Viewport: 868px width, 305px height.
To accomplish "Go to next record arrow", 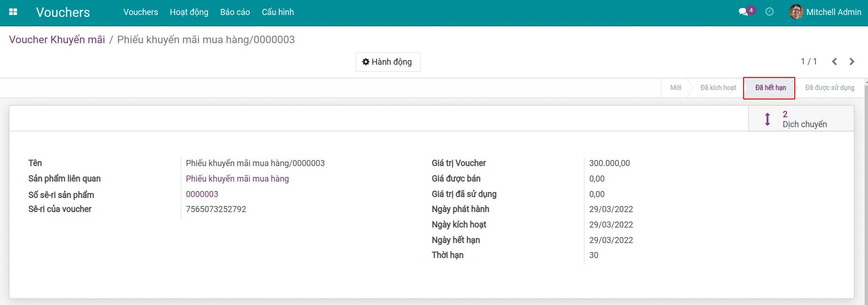I will click(852, 61).
